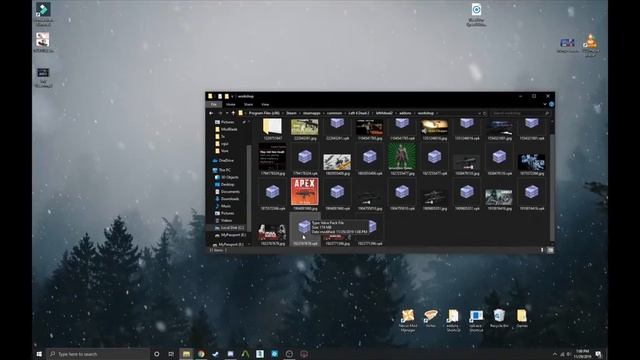This screenshot has width=640, height=360.
Task: Open the Vortex desktop shortcut
Action: click(431, 318)
